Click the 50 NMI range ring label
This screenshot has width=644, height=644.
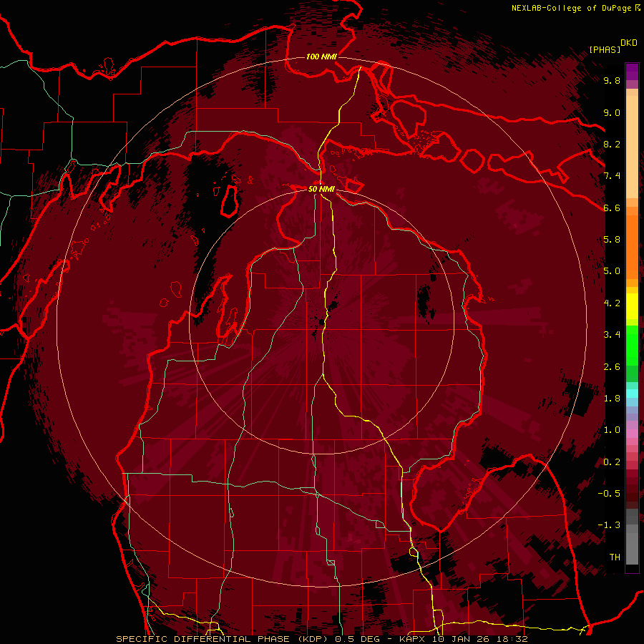[321, 189]
